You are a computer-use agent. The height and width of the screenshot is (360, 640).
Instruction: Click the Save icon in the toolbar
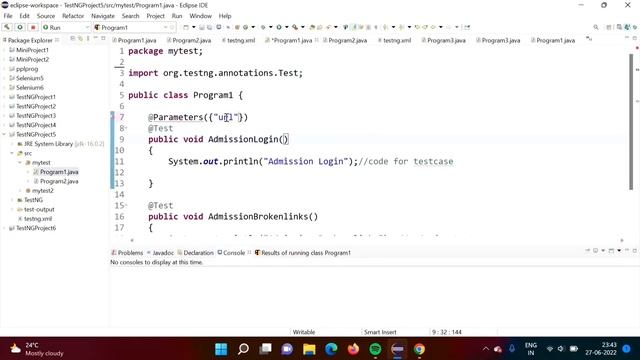click(x=202, y=27)
